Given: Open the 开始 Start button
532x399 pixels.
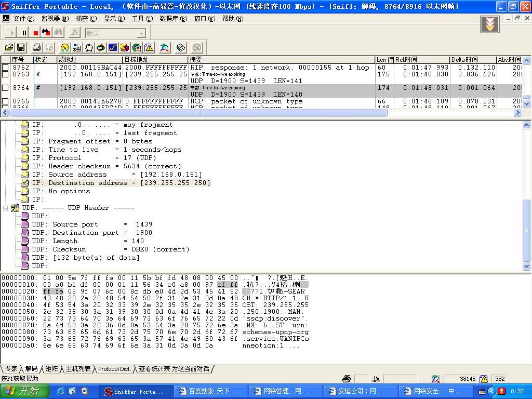Looking at the screenshot, I should point(24,391).
